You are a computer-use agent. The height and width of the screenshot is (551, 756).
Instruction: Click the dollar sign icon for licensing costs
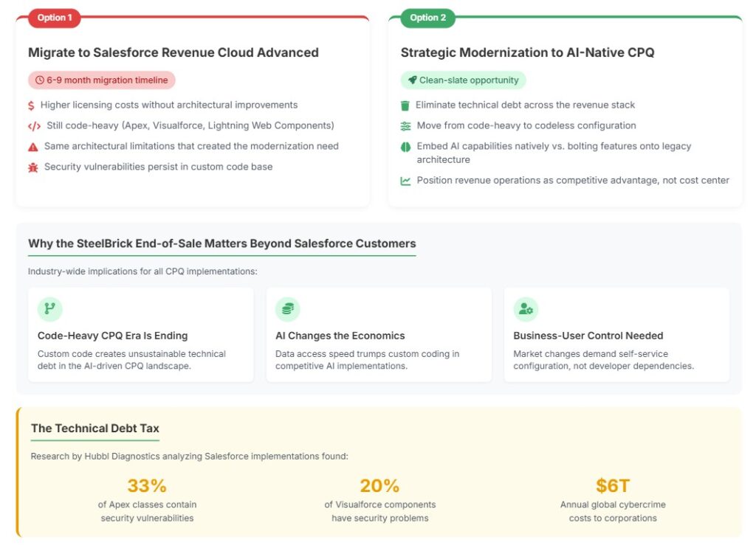click(31, 105)
